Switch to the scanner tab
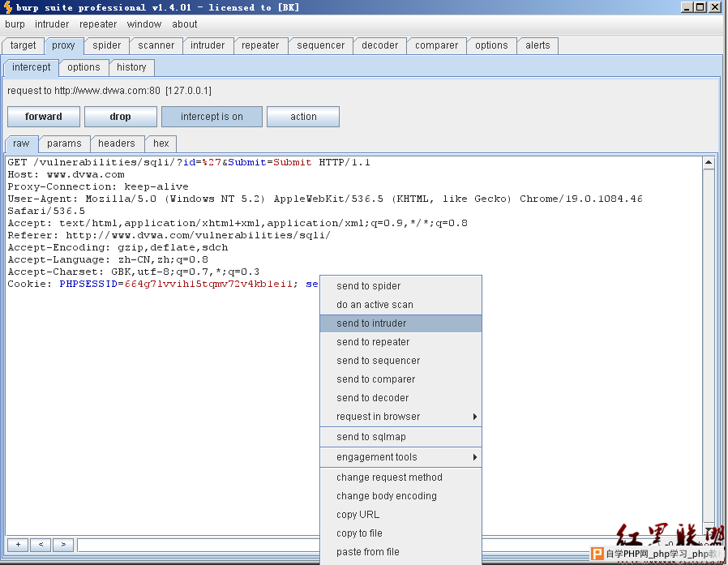This screenshot has width=728, height=565. coord(156,45)
